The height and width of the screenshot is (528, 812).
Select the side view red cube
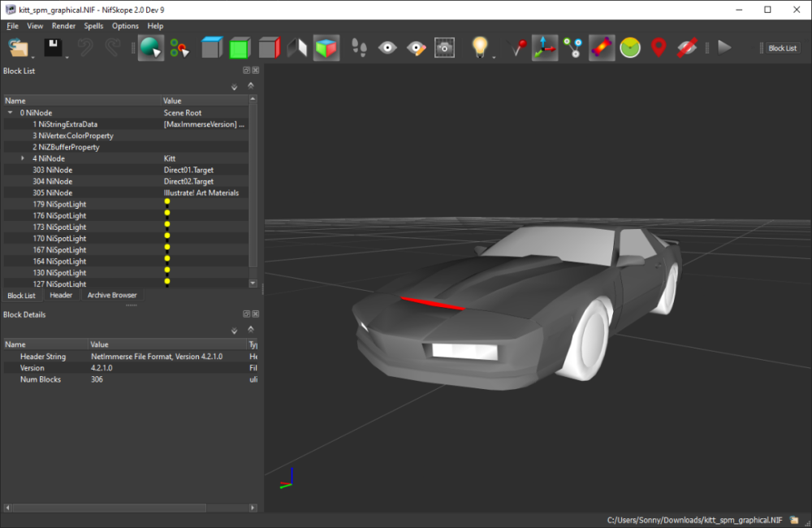tap(269, 48)
